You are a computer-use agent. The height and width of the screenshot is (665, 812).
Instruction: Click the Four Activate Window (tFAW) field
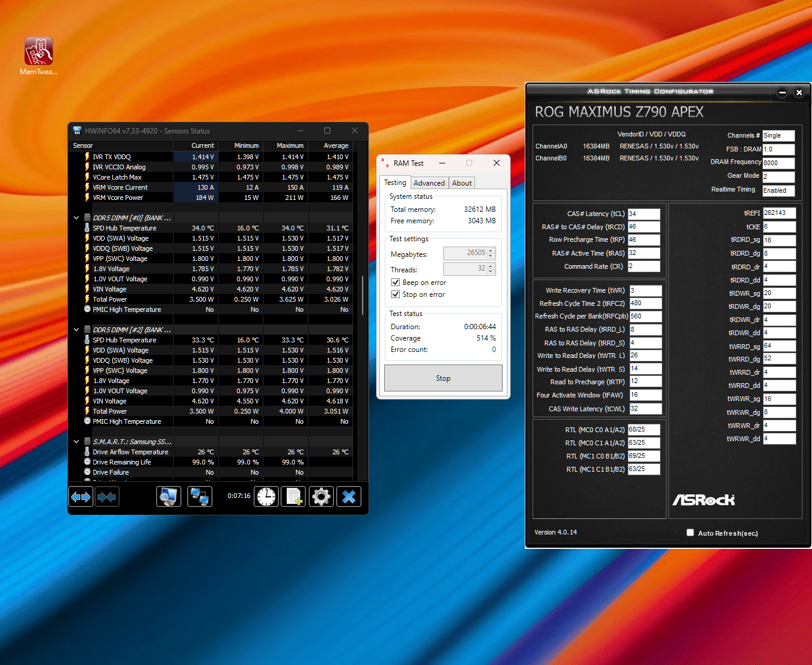coord(646,395)
